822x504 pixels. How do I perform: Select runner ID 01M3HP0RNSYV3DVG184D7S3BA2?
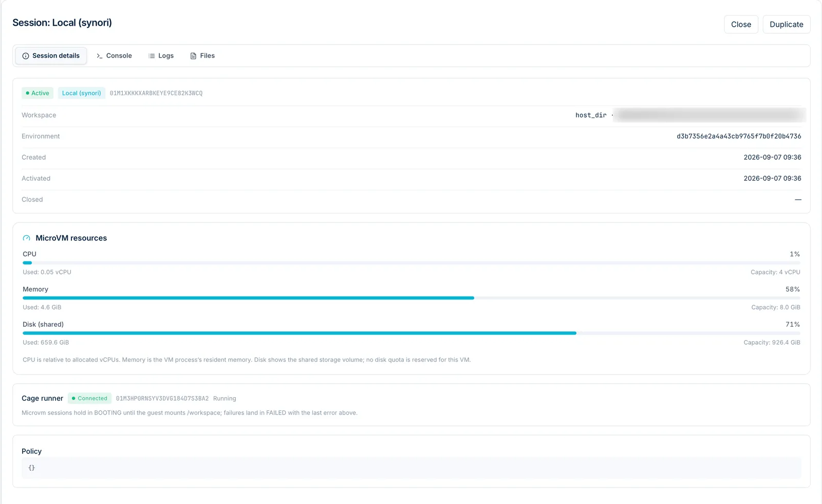pyautogui.click(x=162, y=399)
